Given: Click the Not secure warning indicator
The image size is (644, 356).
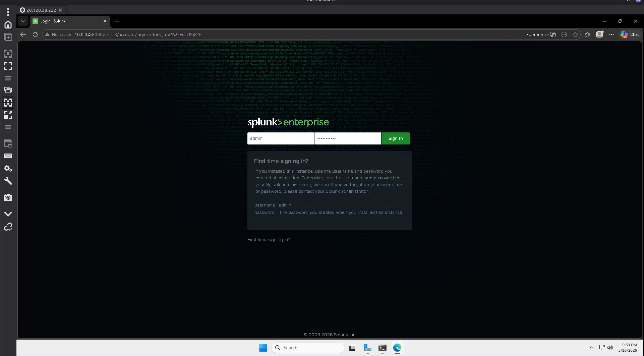Looking at the screenshot, I should click(58, 35).
